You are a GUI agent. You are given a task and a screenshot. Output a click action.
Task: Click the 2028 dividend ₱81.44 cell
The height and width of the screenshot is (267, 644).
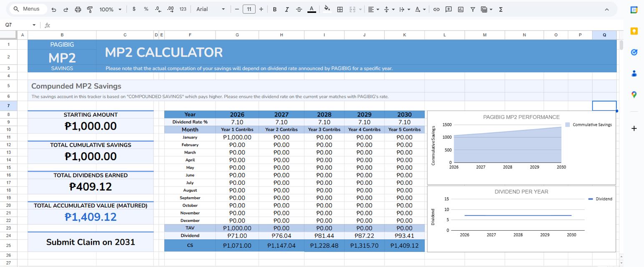[324, 236]
